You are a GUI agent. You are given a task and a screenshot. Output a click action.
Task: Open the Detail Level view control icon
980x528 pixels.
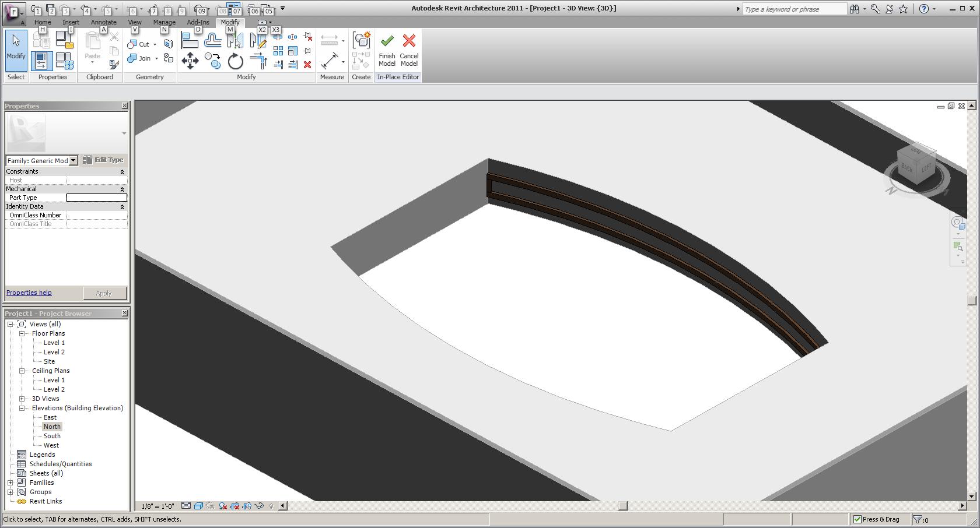pyautogui.click(x=186, y=506)
